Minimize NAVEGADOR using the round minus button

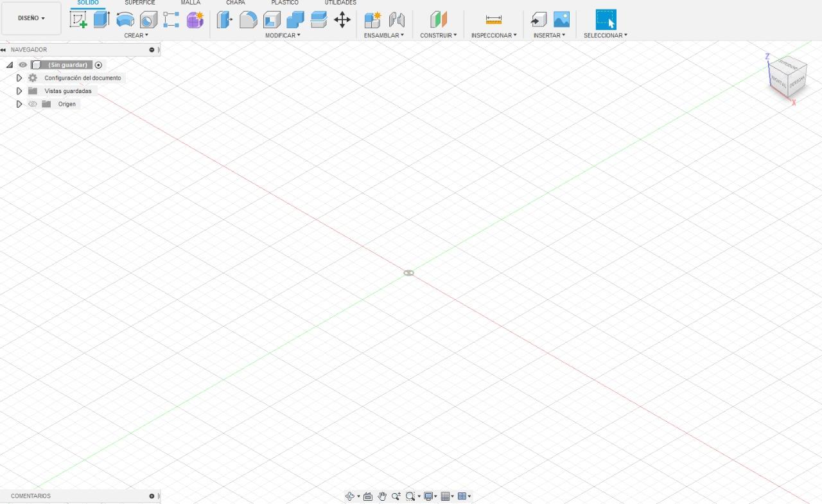pyautogui.click(x=152, y=49)
